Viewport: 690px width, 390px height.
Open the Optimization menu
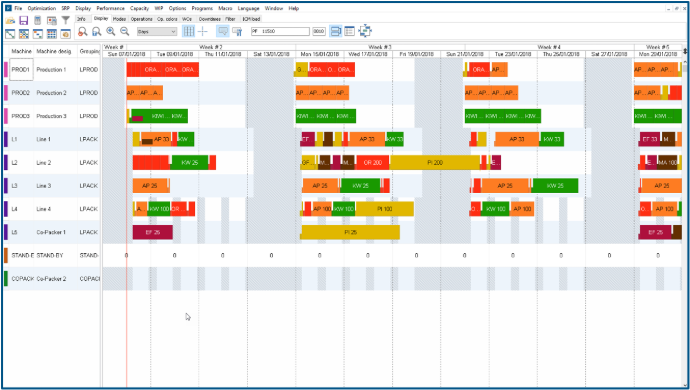[x=41, y=8]
